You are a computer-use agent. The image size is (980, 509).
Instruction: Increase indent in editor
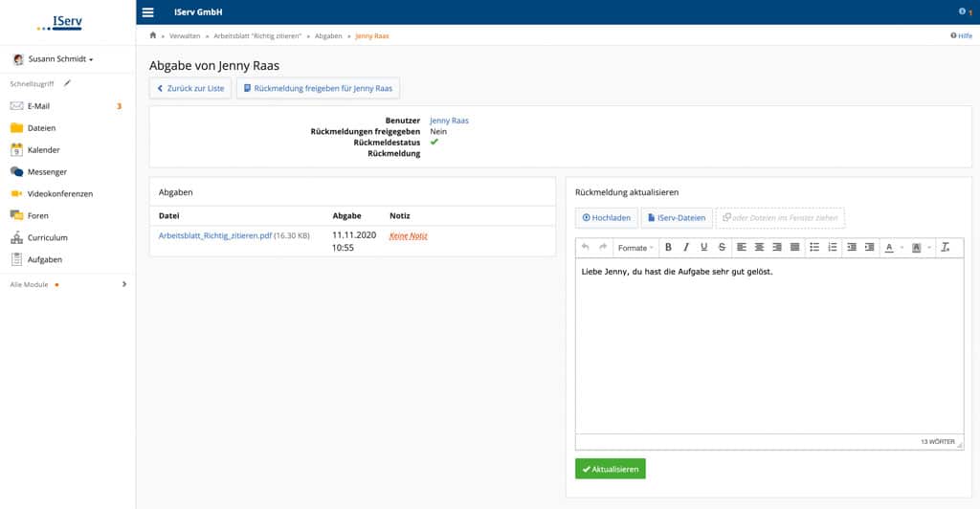pyautogui.click(x=869, y=247)
